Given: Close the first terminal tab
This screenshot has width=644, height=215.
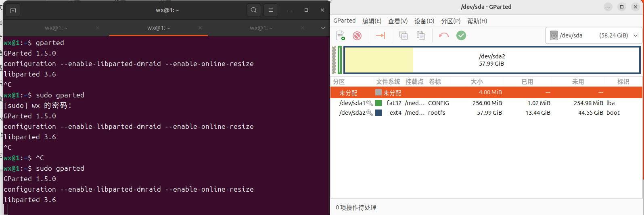Looking at the screenshot, I should [98, 28].
